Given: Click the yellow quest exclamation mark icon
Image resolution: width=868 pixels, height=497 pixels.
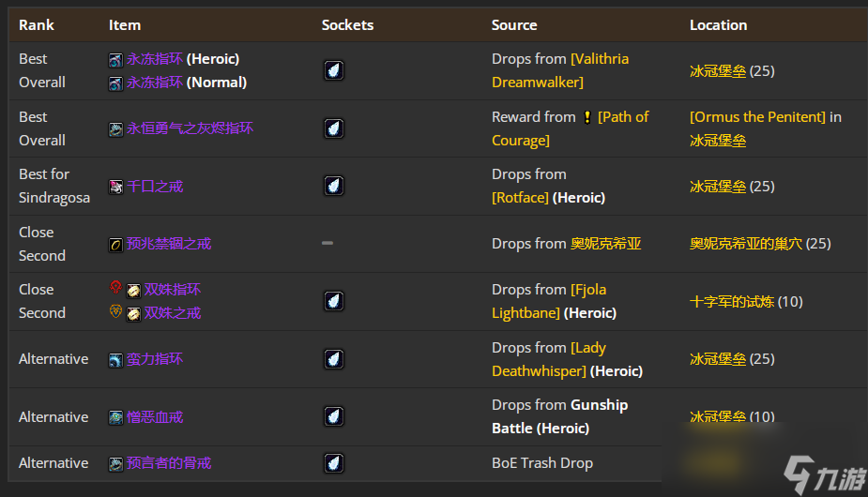Looking at the screenshot, I should tap(586, 117).
